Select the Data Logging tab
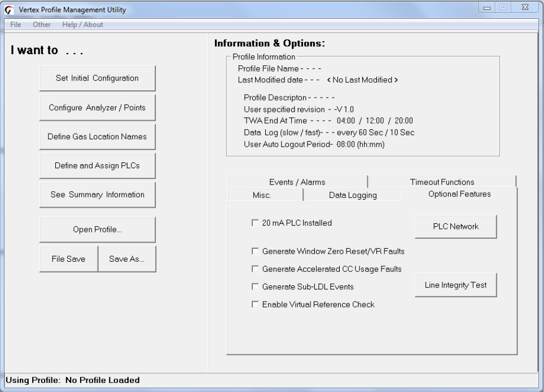Screen dimensions: 544x392 [x=353, y=195]
